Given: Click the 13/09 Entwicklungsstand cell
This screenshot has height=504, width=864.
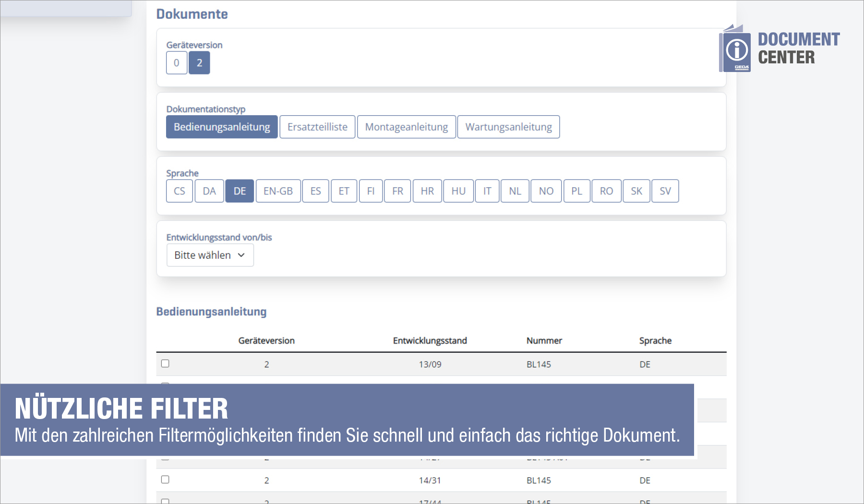Looking at the screenshot, I should click(430, 364).
